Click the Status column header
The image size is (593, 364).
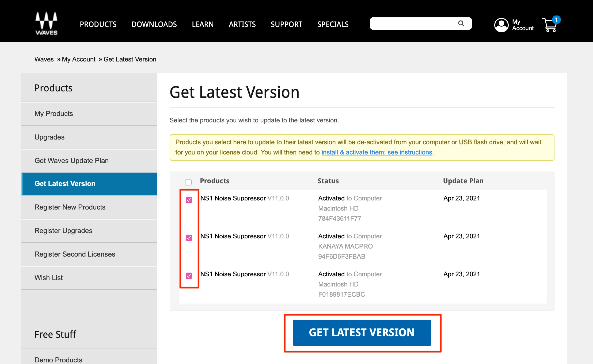coord(328,181)
